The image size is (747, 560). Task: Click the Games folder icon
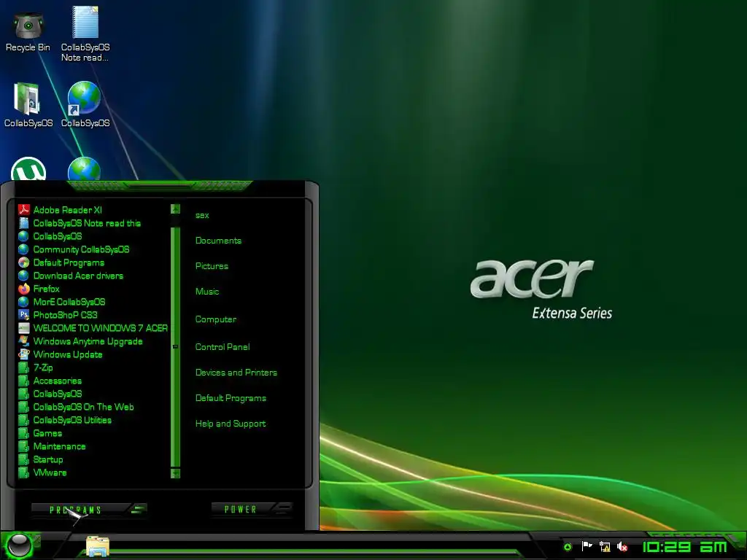24,433
